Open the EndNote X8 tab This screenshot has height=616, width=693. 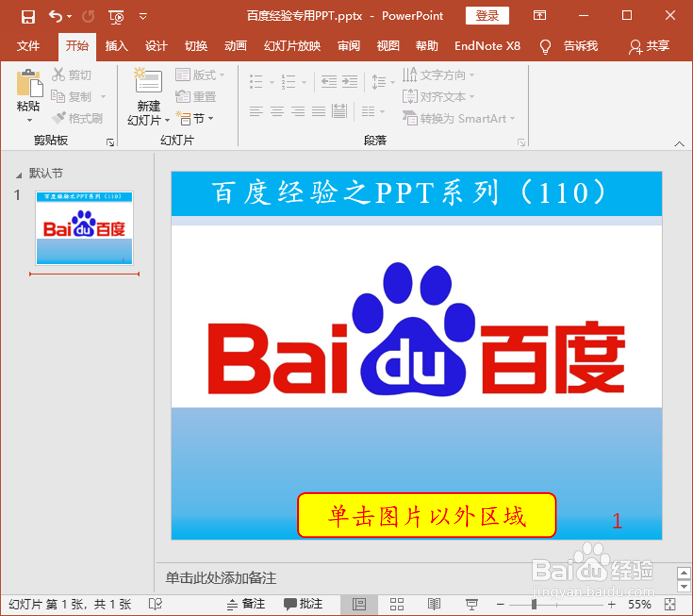488,46
